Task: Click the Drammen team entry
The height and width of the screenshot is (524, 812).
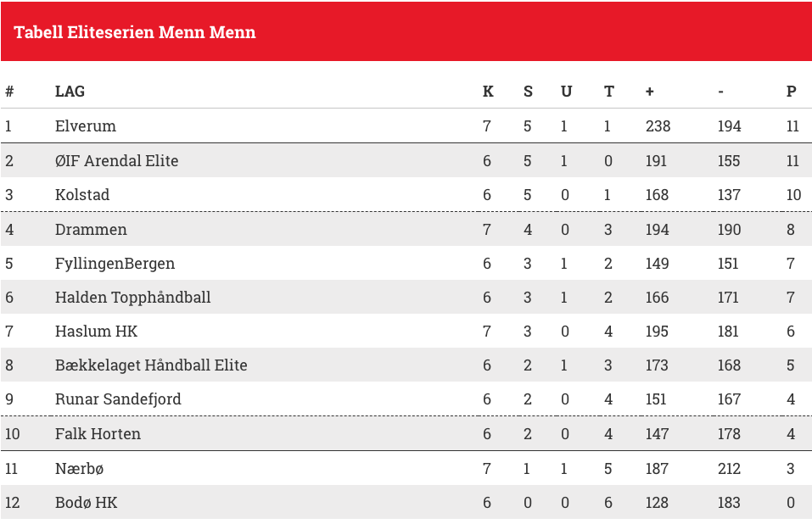Action: click(x=91, y=230)
